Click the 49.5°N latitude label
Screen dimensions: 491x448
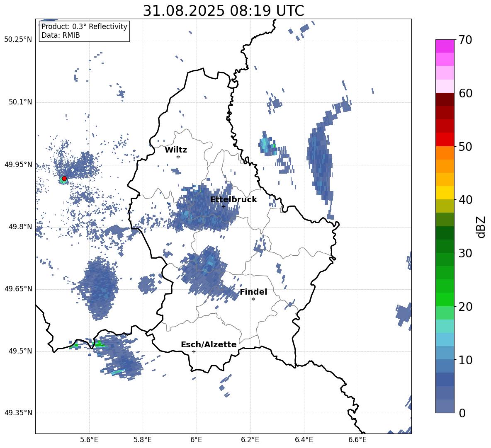pyautogui.click(x=20, y=351)
